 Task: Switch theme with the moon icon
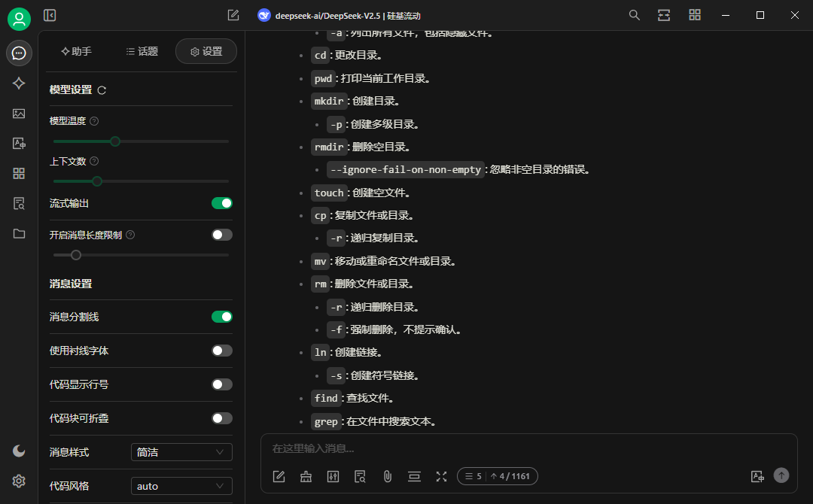point(19,451)
